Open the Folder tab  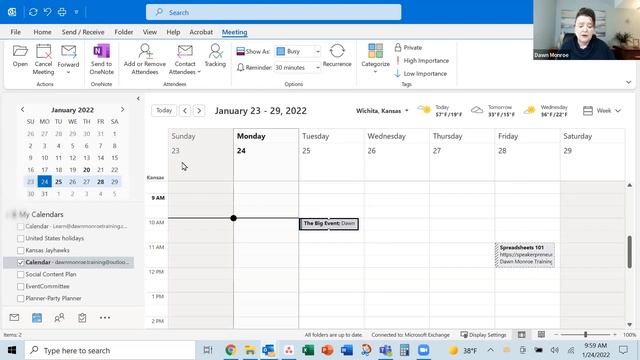pyautogui.click(x=124, y=32)
